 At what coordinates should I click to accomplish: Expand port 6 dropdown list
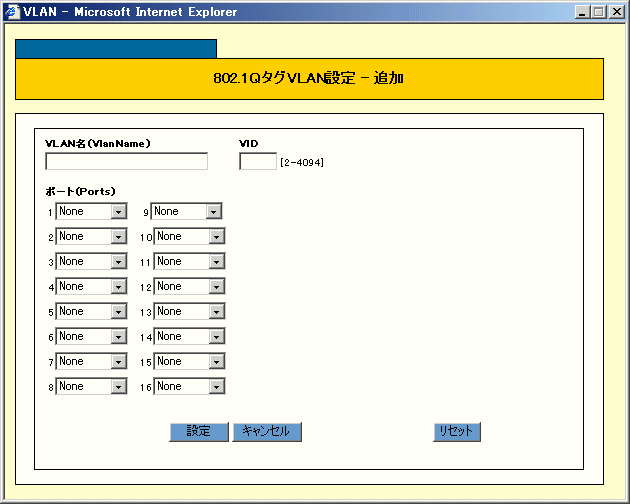[91, 337]
